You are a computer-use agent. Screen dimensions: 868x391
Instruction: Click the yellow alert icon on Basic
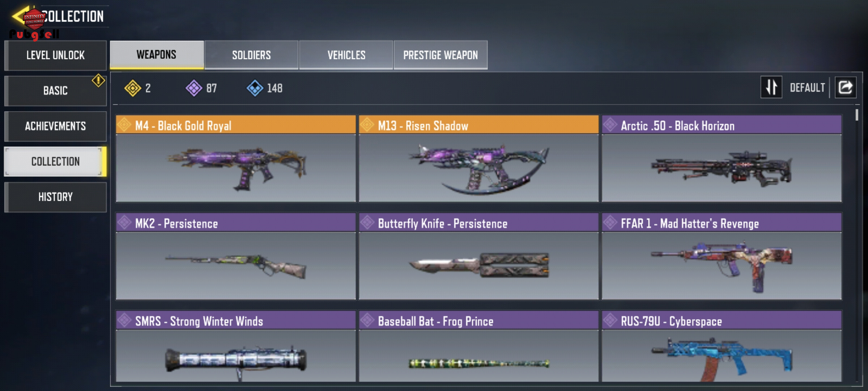point(98,80)
